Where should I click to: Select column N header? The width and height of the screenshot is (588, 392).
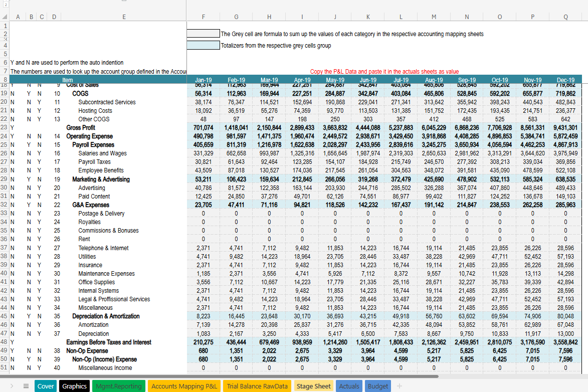[x=467, y=17]
